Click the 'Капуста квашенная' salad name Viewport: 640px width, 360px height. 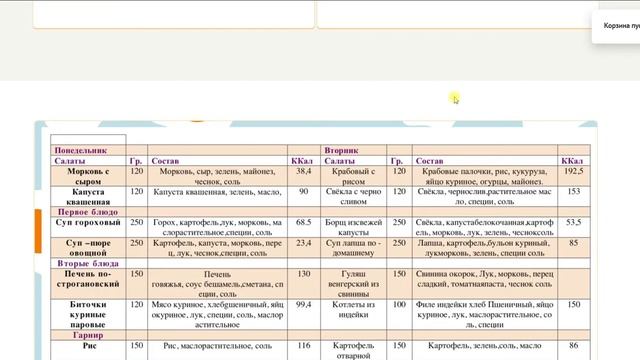[88, 197]
